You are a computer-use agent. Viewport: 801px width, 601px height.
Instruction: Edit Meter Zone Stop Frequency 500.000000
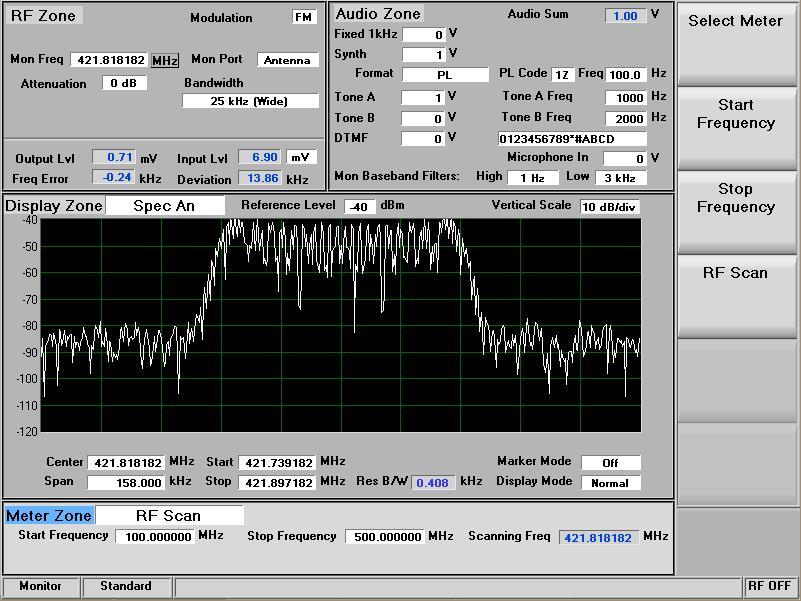tap(385, 537)
